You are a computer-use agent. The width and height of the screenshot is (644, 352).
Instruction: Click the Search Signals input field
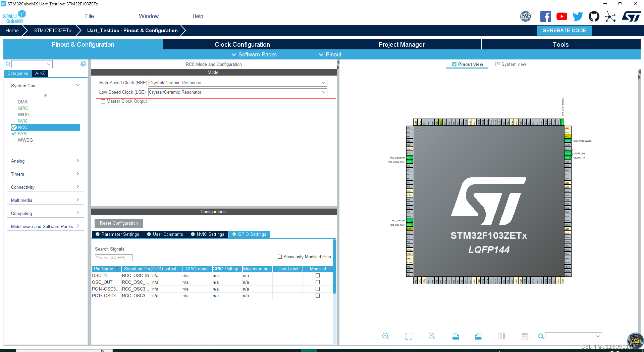point(114,258)
